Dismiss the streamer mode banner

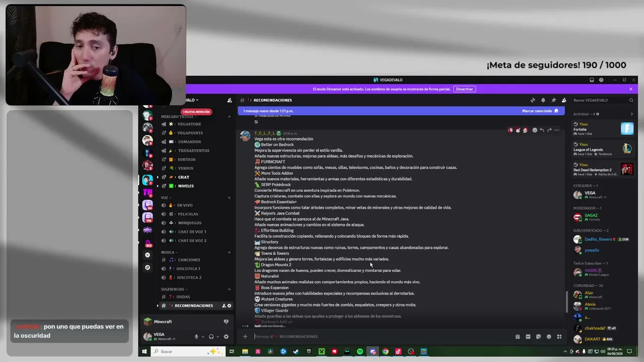[x=631, y=89]
